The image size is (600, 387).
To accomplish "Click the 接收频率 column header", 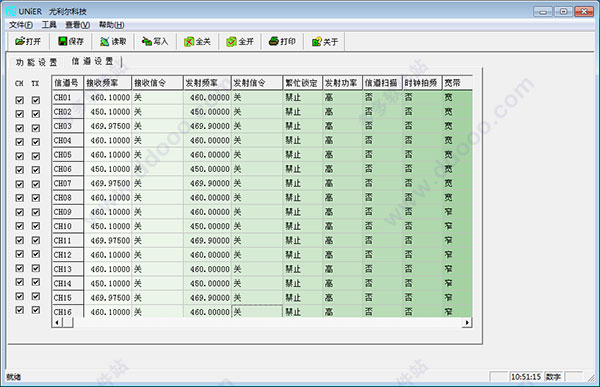I will coord(108,83).
